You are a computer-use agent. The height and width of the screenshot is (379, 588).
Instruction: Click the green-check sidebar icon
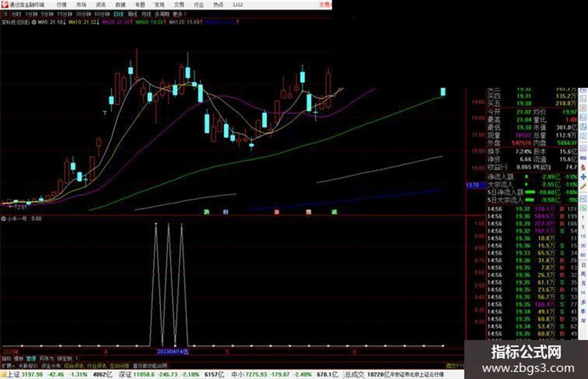click(x=583, y=208)
